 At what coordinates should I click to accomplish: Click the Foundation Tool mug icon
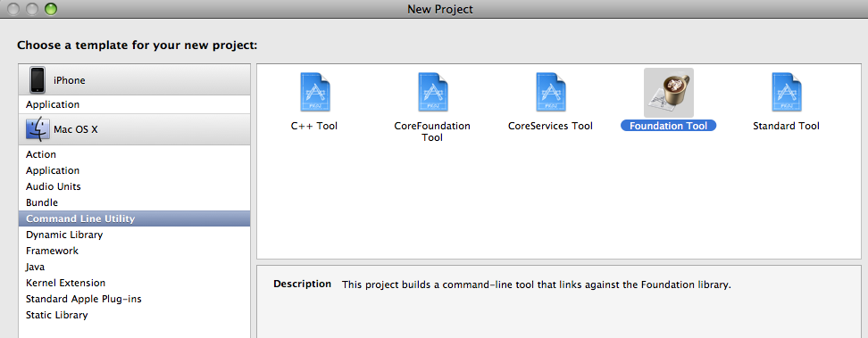(x=669, y=93)
